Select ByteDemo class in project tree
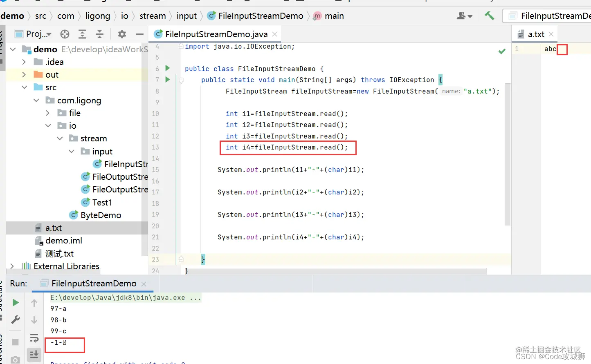Screen dimensions: 591x364 pos(101,215)
